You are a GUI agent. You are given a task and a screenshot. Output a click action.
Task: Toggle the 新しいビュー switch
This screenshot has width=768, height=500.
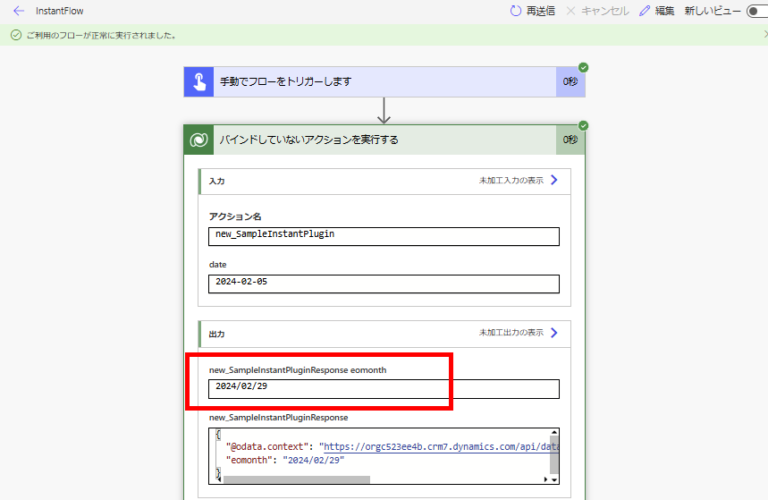pos(757,11)
